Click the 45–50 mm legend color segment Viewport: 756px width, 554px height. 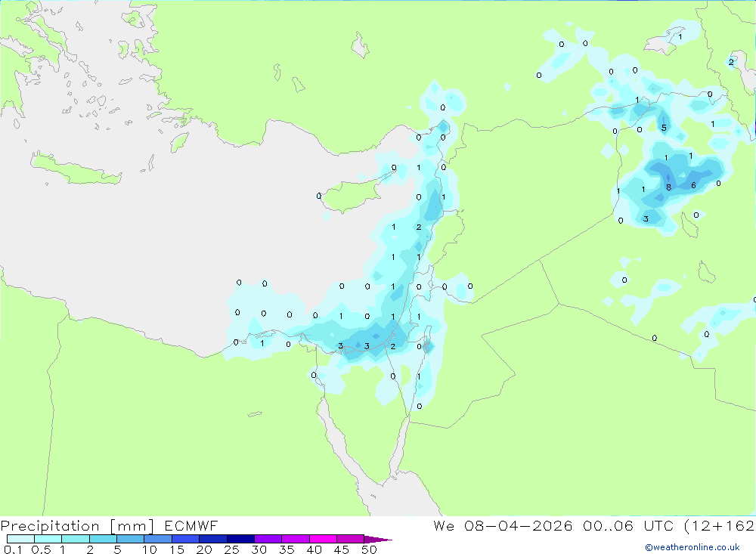pyautogui.click(x=350, y=539)
